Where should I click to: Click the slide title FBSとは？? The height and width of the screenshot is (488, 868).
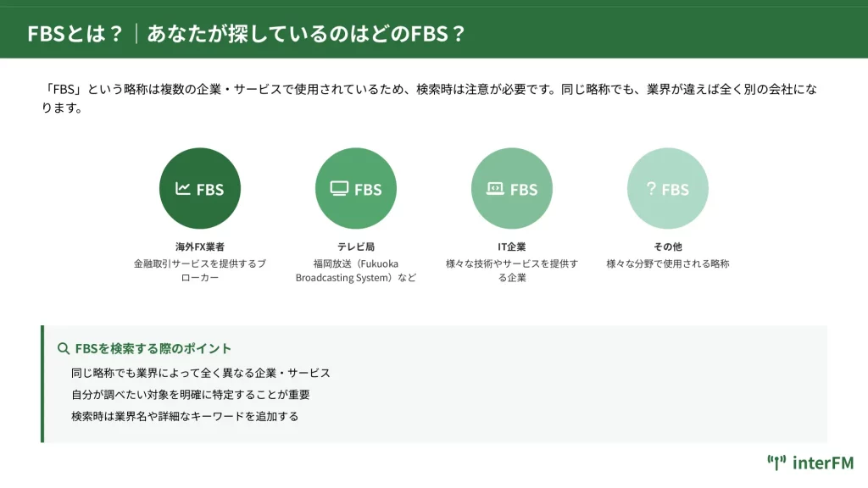click(75, 34)
